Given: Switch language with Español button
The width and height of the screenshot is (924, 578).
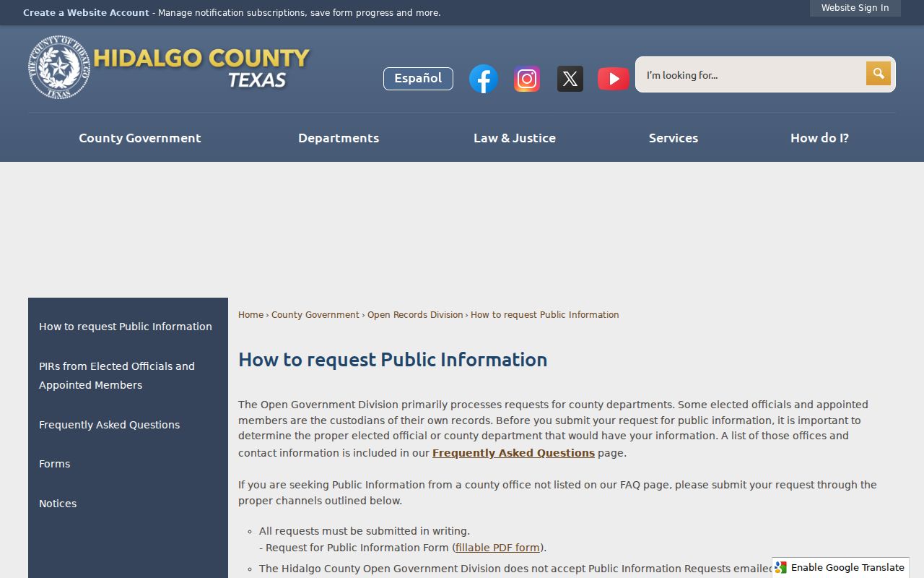Looking at the screenshot, I should pyautogui.click(x=418, y=79).
